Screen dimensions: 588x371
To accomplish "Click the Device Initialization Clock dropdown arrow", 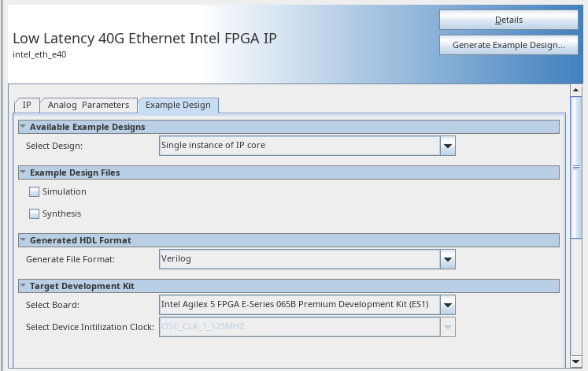I will [x=447, y=326].
